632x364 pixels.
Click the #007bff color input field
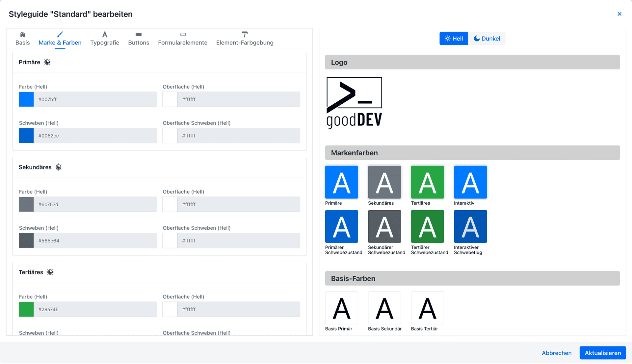(95, 99)
